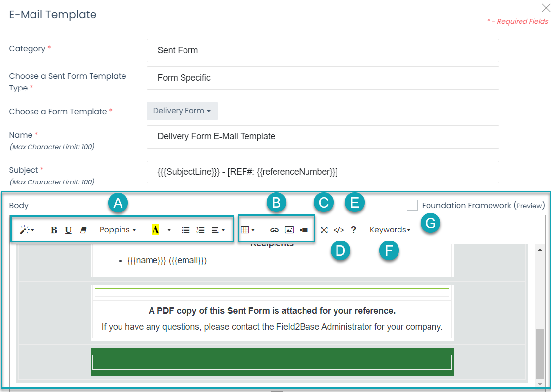The height and width of the screenshot is (392, 551).
Task: Open the Poppins font family dropdown
Action: click(x=118, y=229)
